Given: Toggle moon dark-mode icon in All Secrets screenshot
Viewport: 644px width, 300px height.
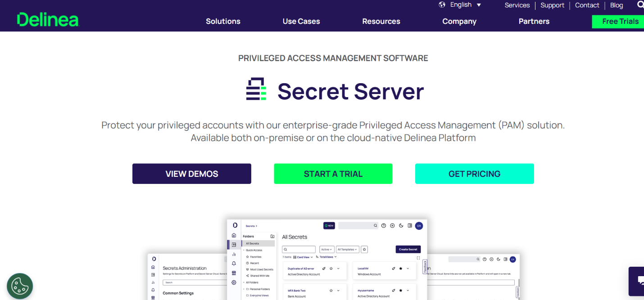Looking at the screenshot, I should pos(401,226).
